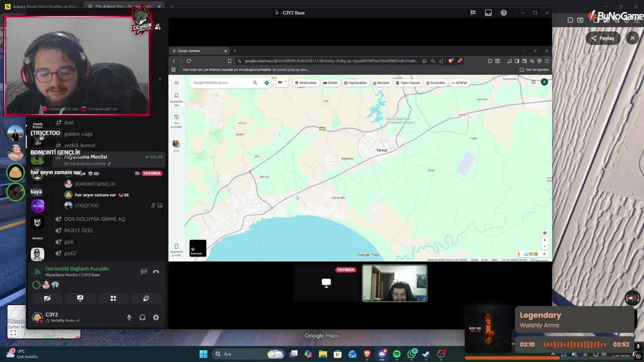Open Uygulamayı indir in Maps sidebar
The height and width of the screenshot is (362, 644).
click(x=177, y=250)
